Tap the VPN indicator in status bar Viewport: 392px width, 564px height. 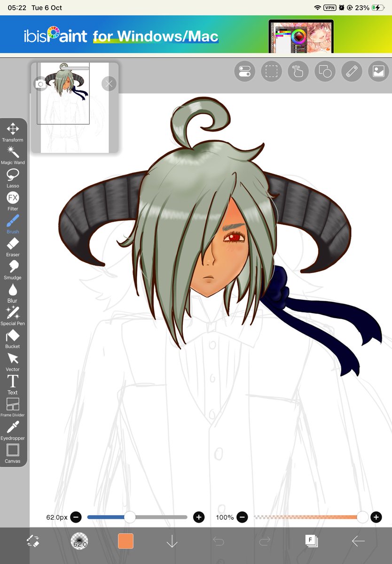pyautogui.click(x=330, y=8)
